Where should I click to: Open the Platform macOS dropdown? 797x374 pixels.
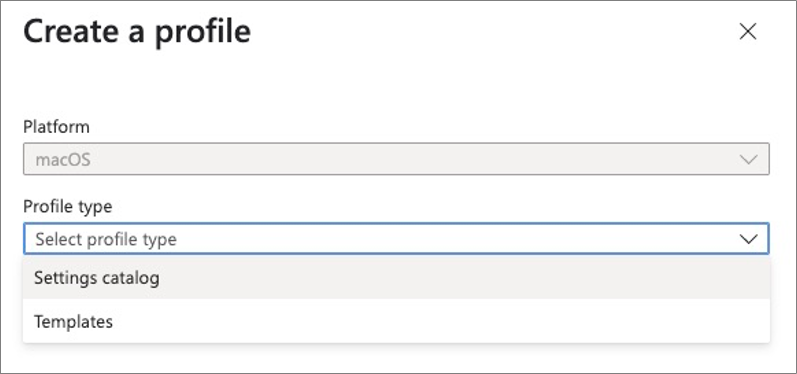coord(396,159)
